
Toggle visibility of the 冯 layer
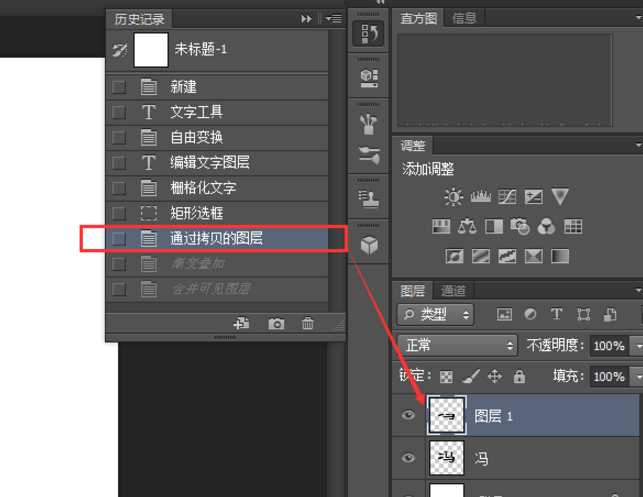[x=408, y=458]
